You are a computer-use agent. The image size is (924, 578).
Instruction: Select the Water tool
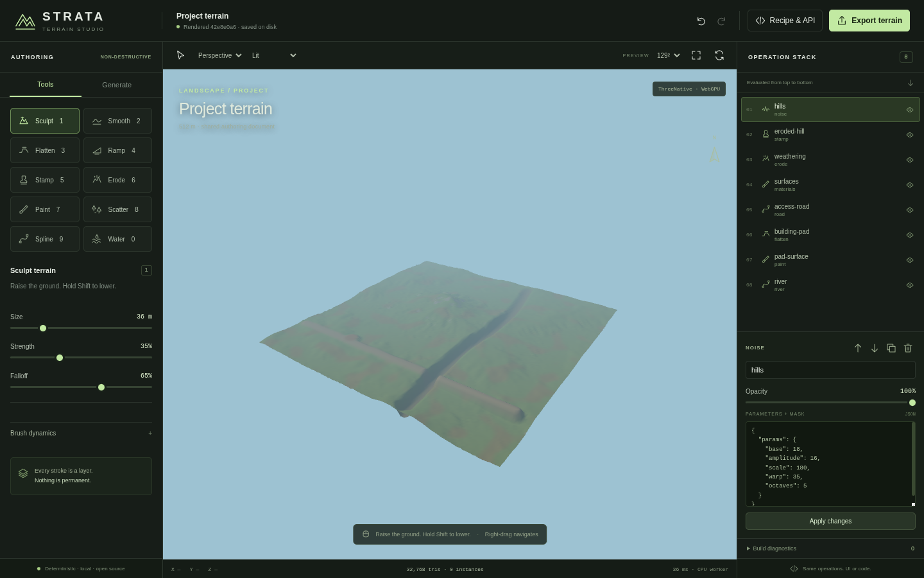(x=117, y=239)
